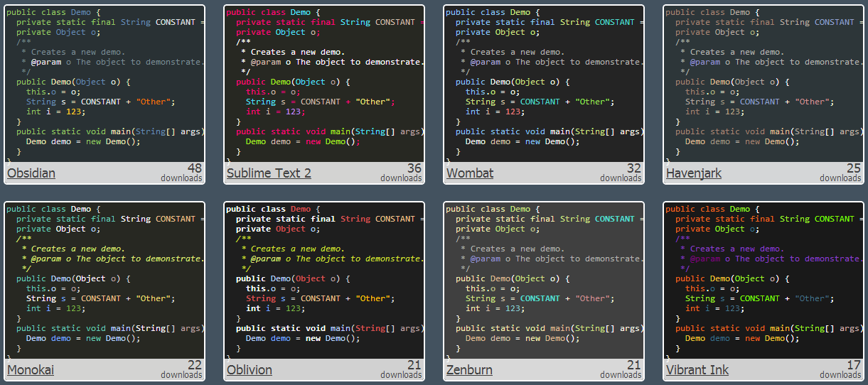Click the 21 downloads count for Zenburn
Image resolution: width=868 pixels, height=385 pixels.
pyautogui.click(x=621, y=369)
